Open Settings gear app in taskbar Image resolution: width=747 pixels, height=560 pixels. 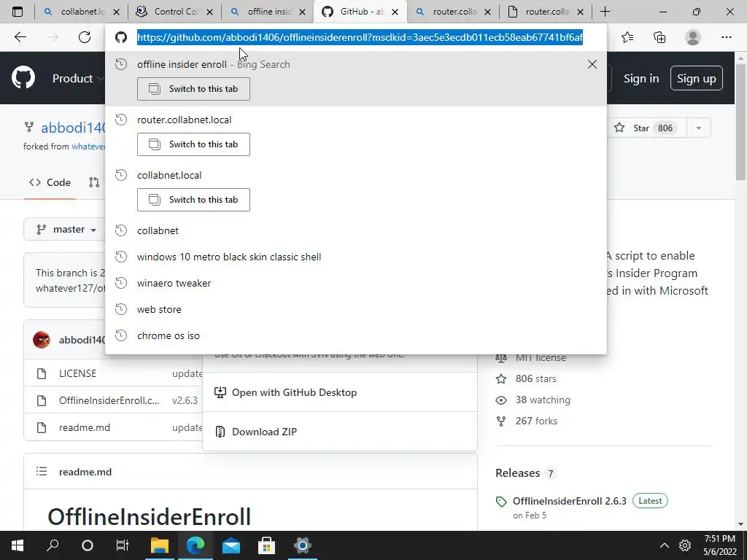pos(303,545)
